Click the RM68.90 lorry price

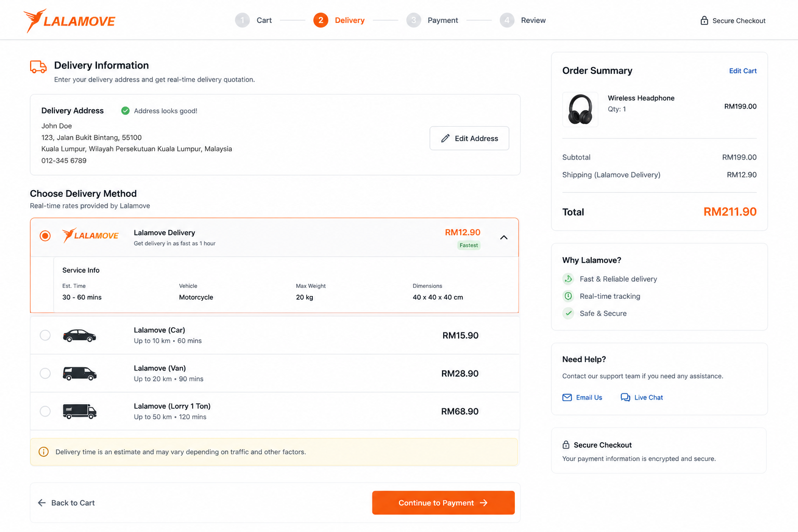(x=460, y=411)
